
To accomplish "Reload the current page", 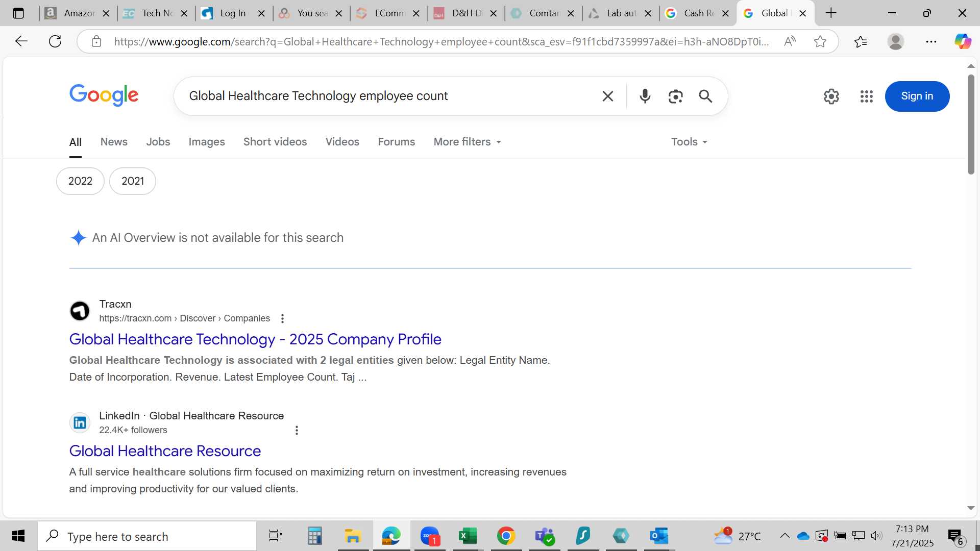I will point(55,41).
